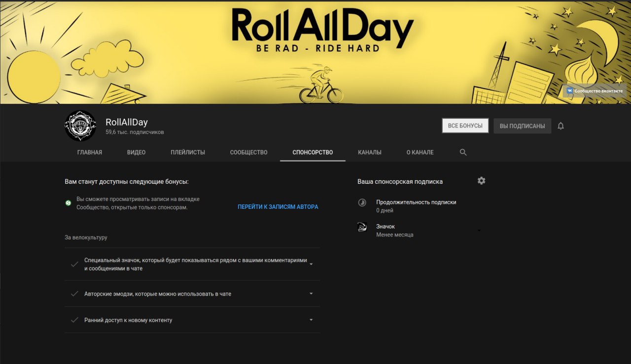Select the СПОНСОРСТВО tab
The image size is (631, 364).
[313, 152]
